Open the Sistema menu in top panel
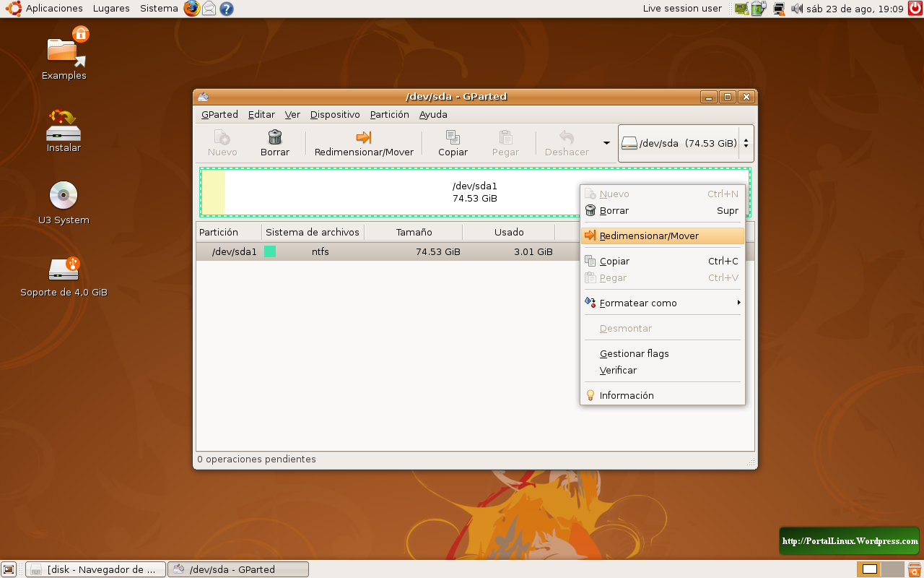Image resolution: width=924 pixels, height=578 pixels. (x=159, y=9)
